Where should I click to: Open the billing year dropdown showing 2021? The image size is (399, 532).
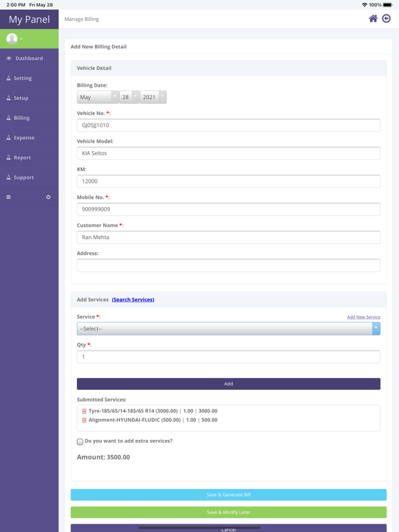click(153, 97)
